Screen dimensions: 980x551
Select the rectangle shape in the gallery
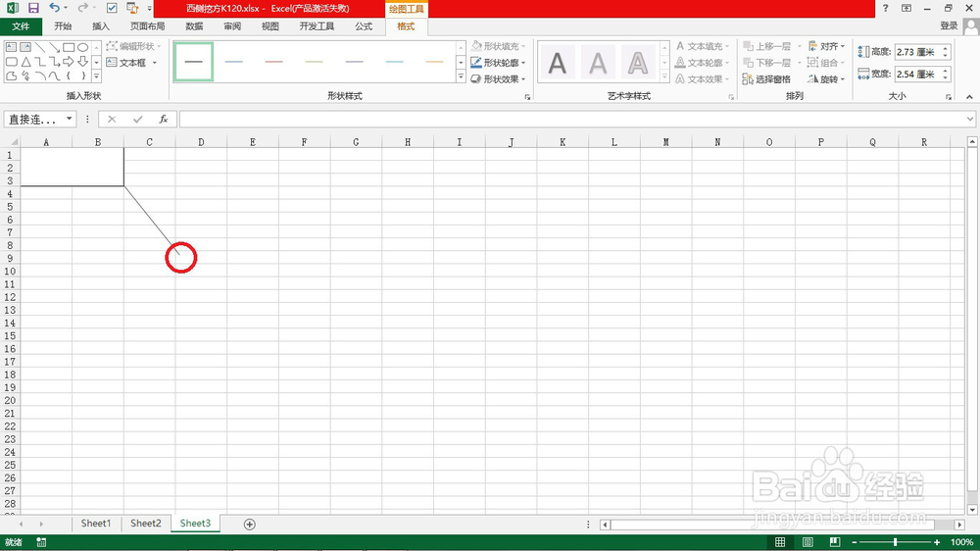pos(69,47)
